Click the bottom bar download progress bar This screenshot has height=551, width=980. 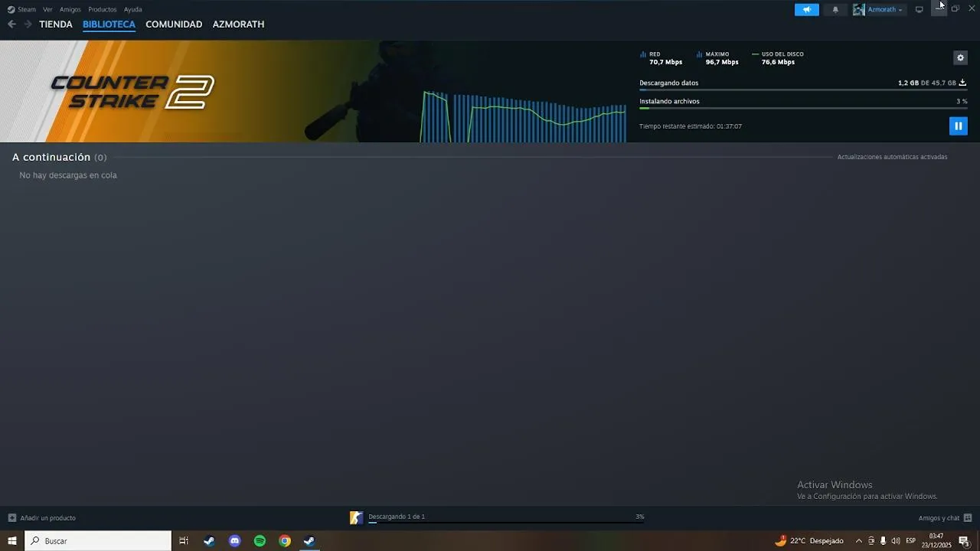click(506, 522)
